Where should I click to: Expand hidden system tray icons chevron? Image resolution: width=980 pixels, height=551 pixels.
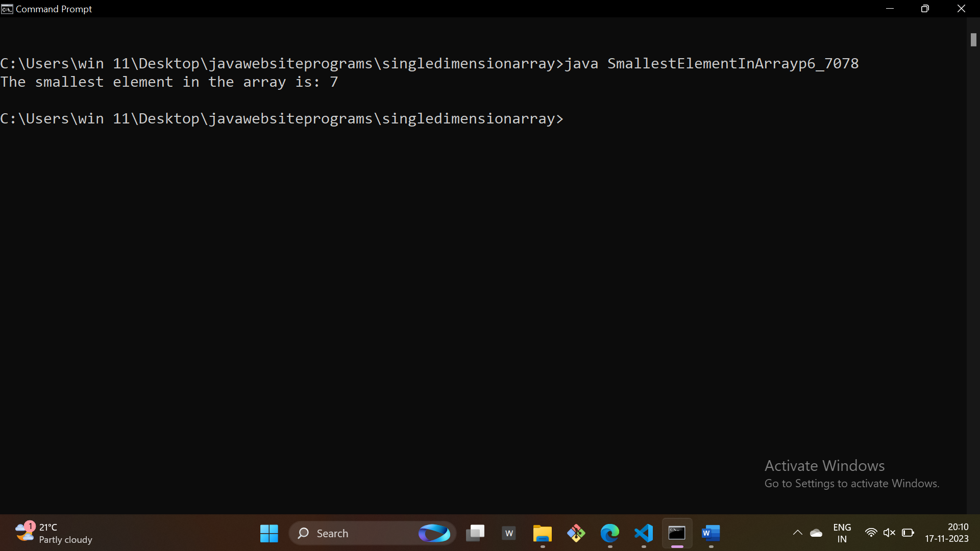[797, 533]
